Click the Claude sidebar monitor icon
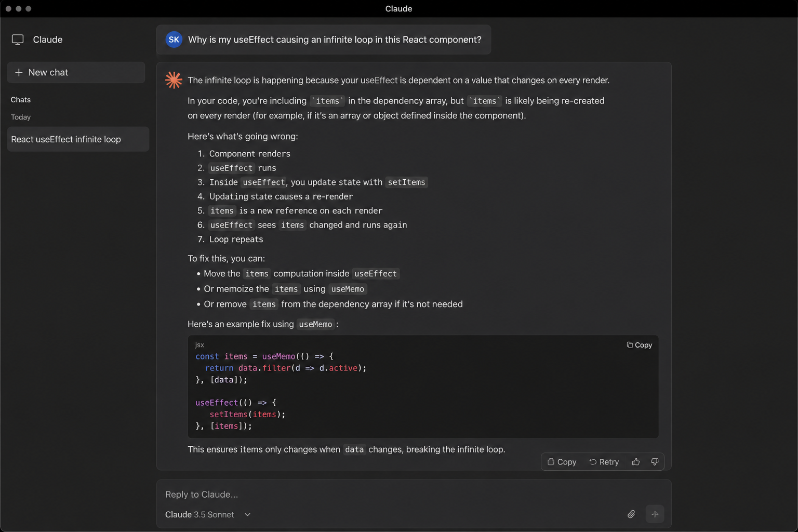Screen dimensions: 798x532 coord(18,39)
